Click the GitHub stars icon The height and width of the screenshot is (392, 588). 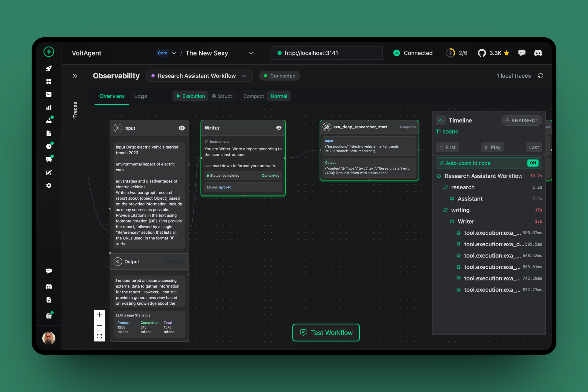tap(482, 53)
